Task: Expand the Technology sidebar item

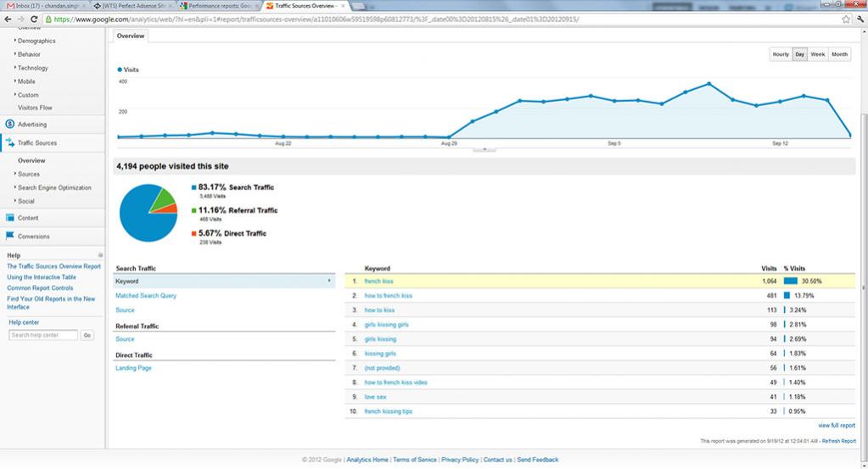Action: (32, 68)
